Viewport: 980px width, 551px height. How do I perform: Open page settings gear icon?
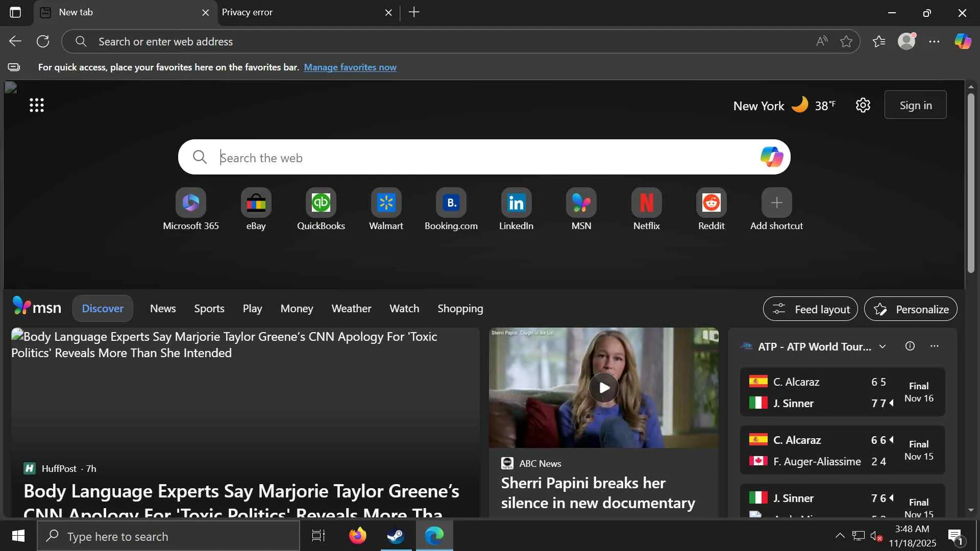[863, 106]
